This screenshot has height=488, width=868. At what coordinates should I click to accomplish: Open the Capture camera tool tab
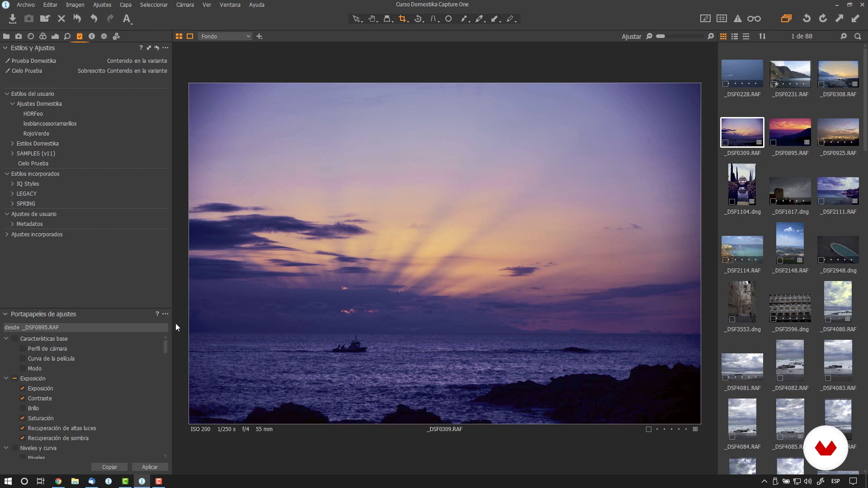(x=19, y=36)
